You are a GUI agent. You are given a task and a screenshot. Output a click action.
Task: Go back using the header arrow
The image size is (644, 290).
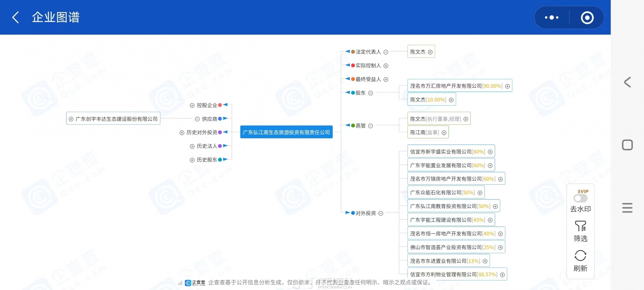16,17
